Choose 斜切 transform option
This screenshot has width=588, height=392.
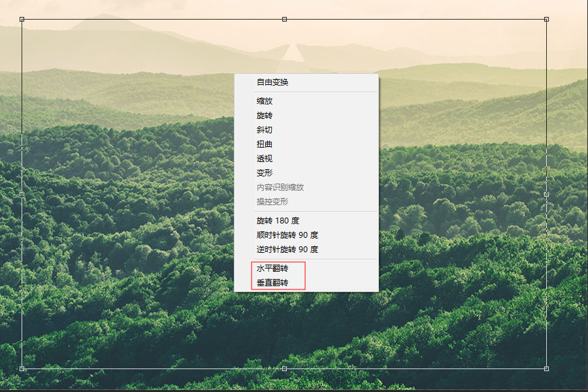pyautogui.click(x=306, y=130)
